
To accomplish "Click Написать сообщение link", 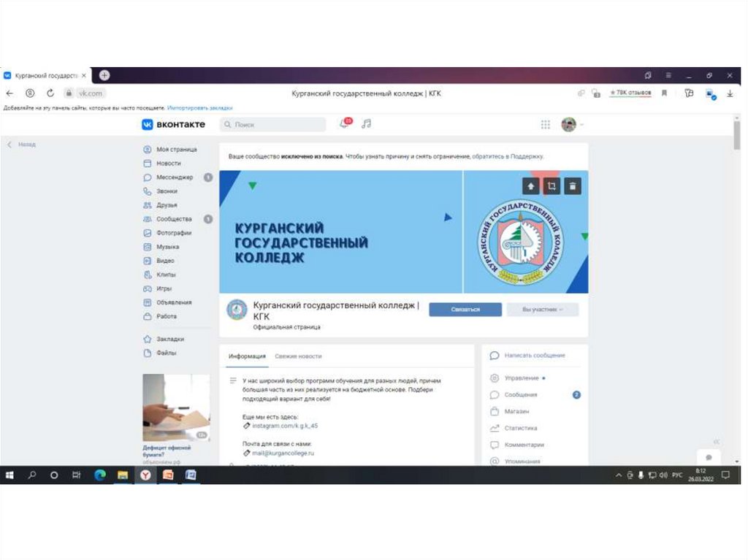I will coord(527,356).
